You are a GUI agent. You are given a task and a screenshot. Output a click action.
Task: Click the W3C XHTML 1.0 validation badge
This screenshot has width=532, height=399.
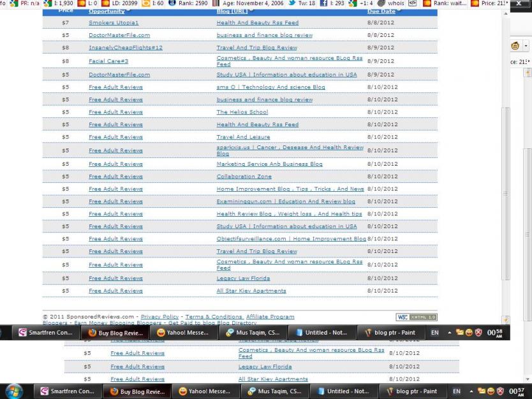417,317
